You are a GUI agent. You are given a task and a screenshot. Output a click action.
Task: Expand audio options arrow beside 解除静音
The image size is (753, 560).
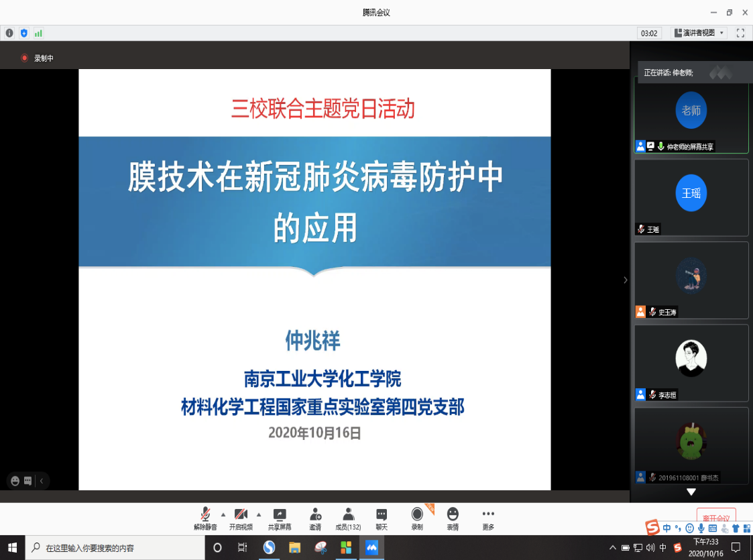click(x=223, y=514)
